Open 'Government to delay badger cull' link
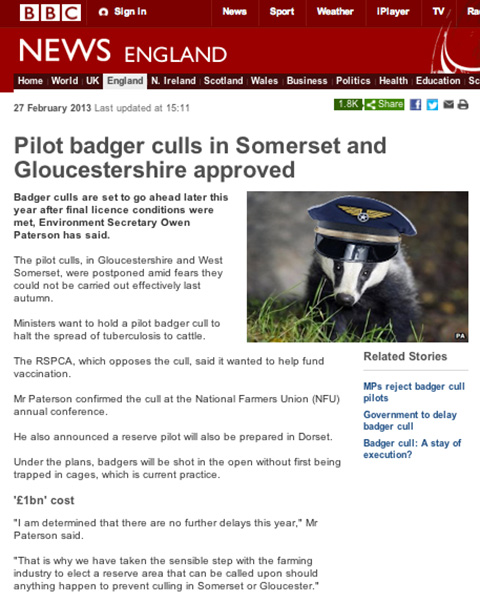Image resolution: width=480 pixels, height=603 pixels. coord(410,420)
